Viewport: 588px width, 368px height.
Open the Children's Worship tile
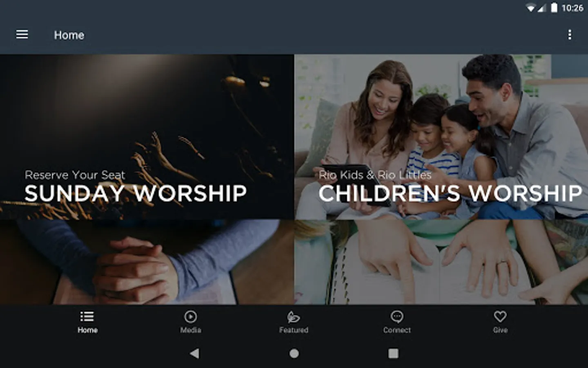coord(441,137)
